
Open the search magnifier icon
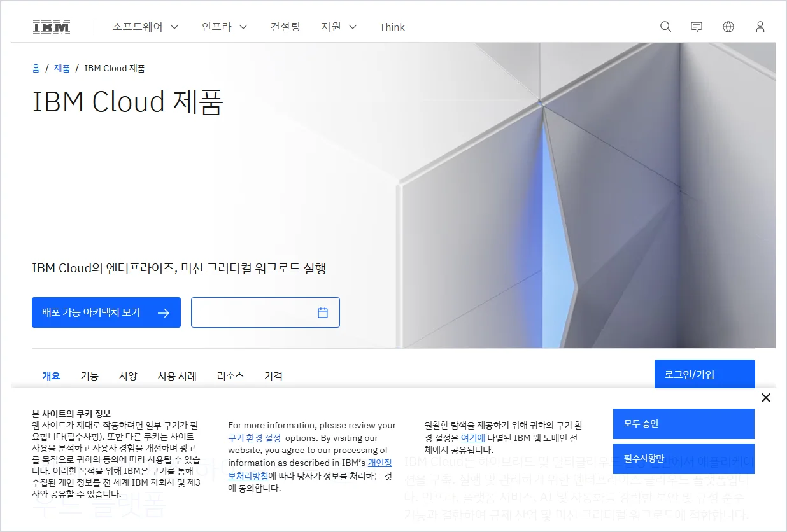click(x=665, y=27)
